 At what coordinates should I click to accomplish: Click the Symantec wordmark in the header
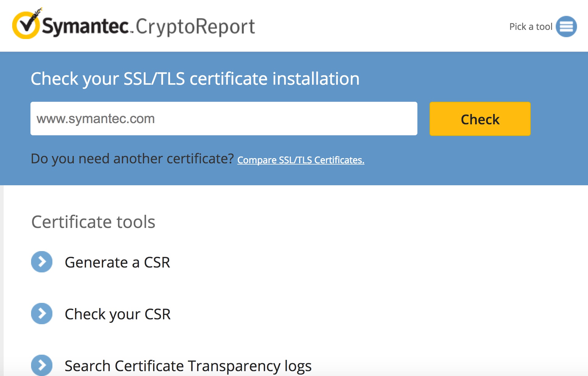pyautogui.click(x=86, y=27)
